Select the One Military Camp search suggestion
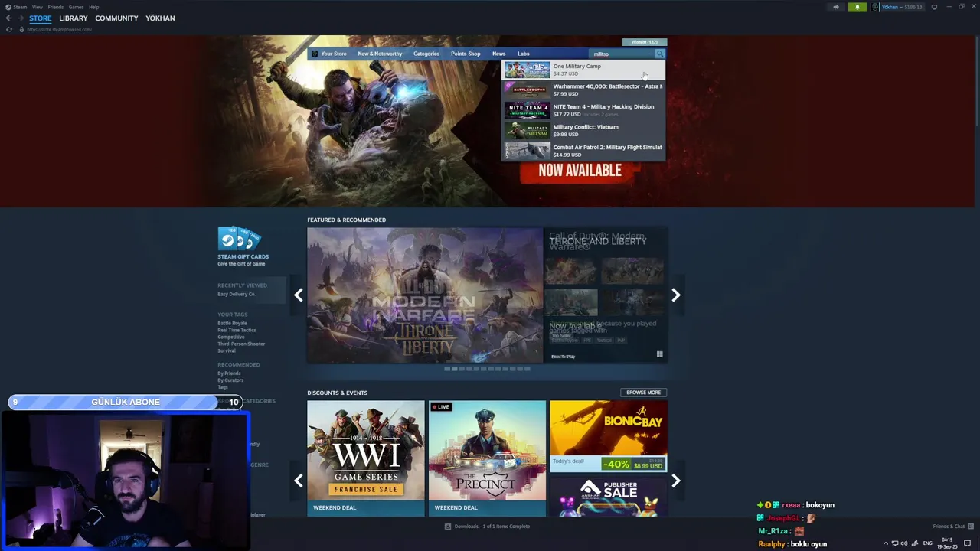This screenshot has height=551, width=980. tap(583, 70)
